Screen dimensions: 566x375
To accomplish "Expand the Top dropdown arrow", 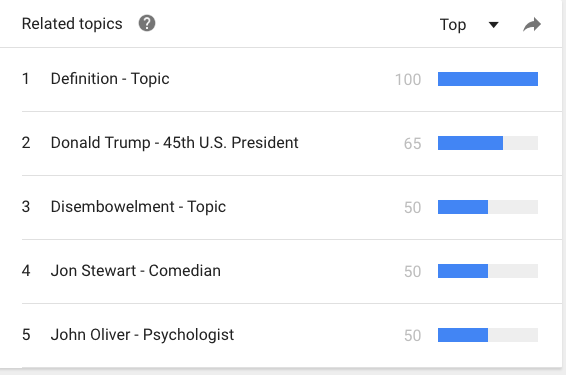I will (x=493, y=25).
